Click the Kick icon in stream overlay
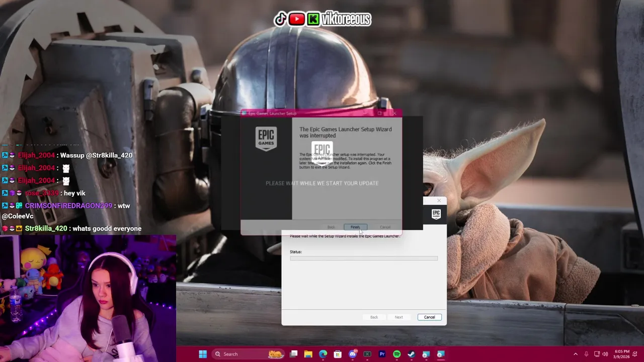This screenshot has width=644, height=362. [313, 19]
